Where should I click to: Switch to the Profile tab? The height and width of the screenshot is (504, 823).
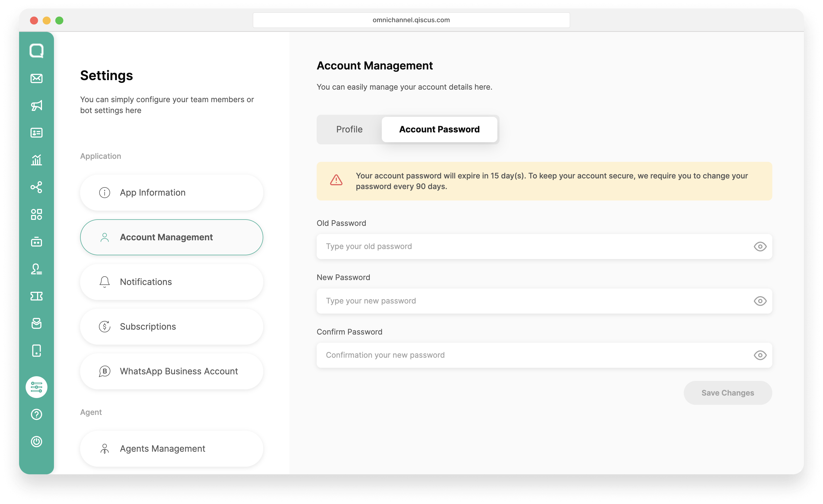349,129
